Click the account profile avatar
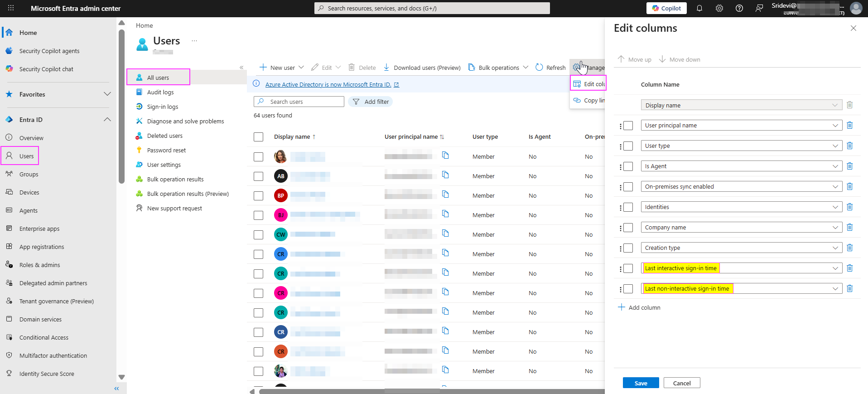 coord(856,8)
